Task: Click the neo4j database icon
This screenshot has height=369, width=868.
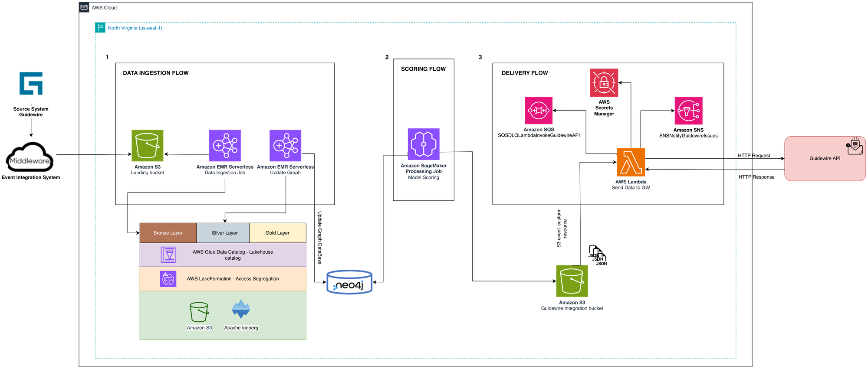Action: tap(349, 282)
